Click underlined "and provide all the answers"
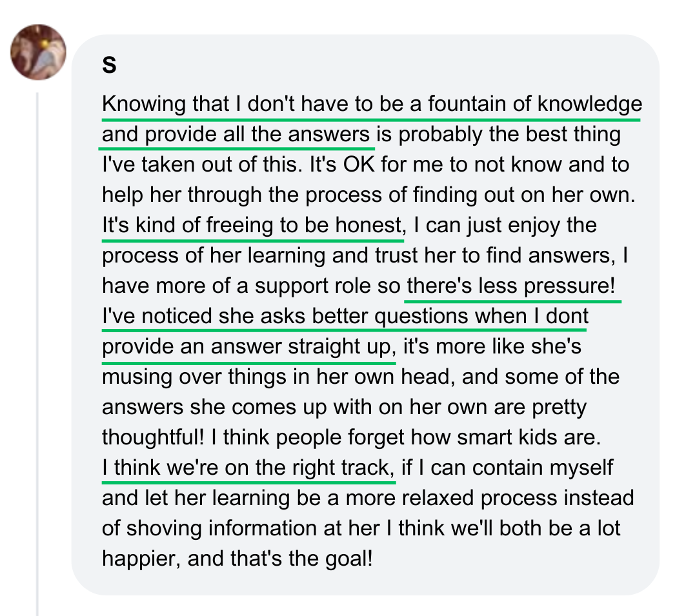675x616 pixels. coord(236,135)
